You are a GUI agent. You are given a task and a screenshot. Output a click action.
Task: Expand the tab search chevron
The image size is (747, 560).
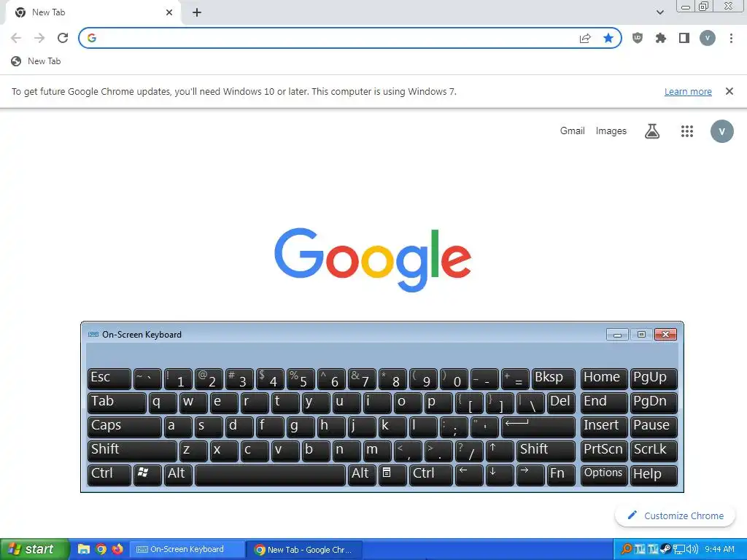(659, 12)
